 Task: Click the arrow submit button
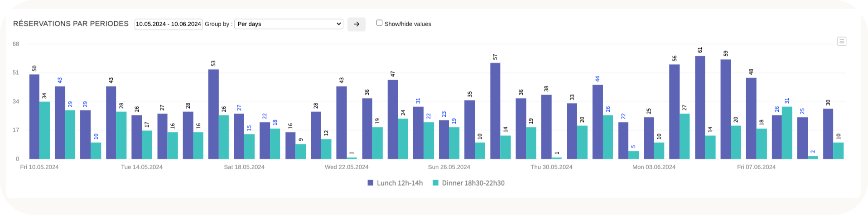357,24
